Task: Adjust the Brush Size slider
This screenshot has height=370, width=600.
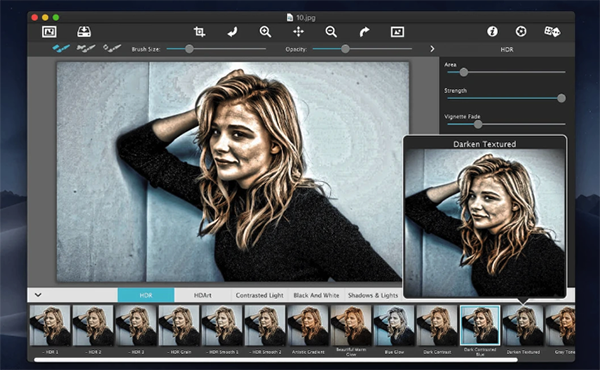Action: pyautogui.click(x=216, y=49)
